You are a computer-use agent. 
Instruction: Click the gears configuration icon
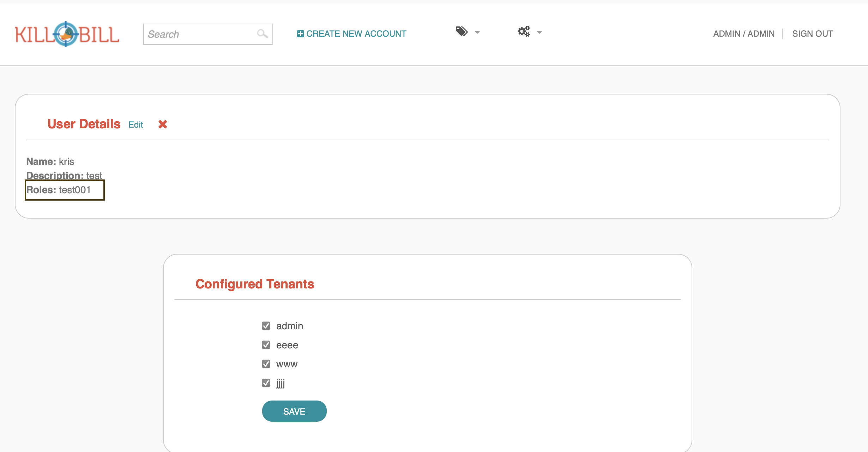pyautogui.click(x=523, y=31)
